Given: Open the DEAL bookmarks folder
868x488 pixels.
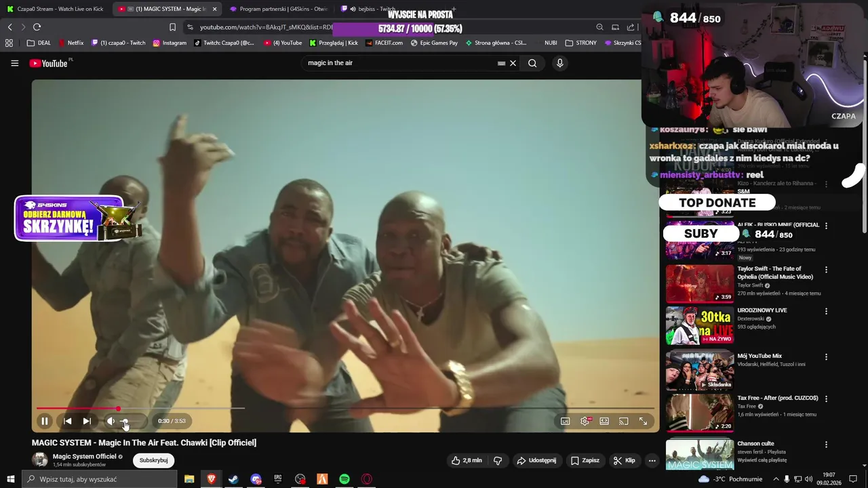Looking at the screenshot, I should (39, 43).
